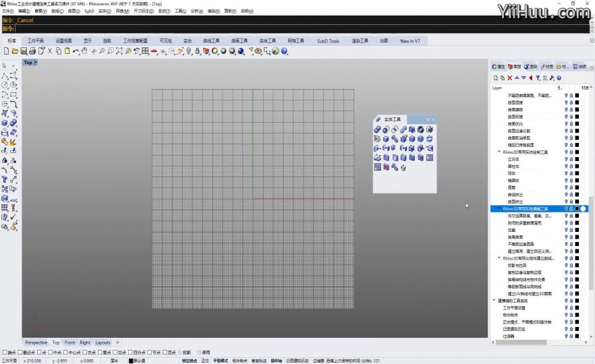Viewport: 595px width, 364px height.
Task: Toggle 锁定格点 in the status bar
Action: 190,361
